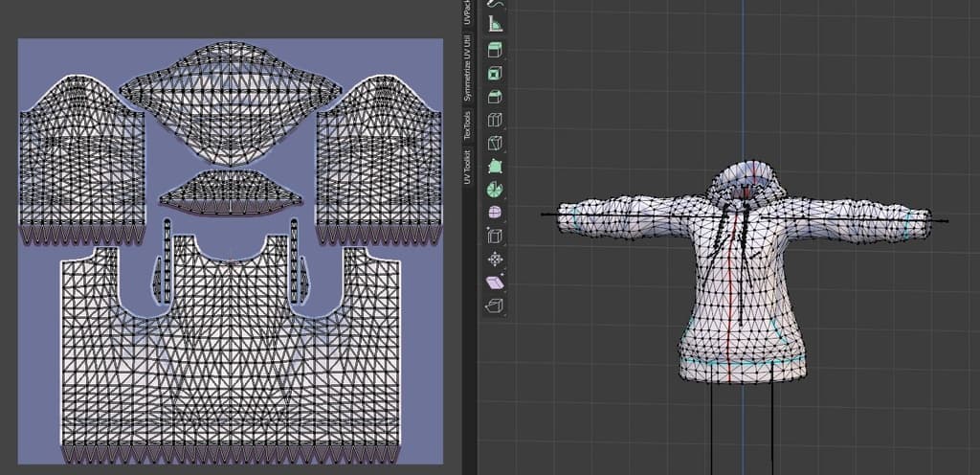Select the Spin tool
Viewport: 980px width, 475px height.
point(496,190)
